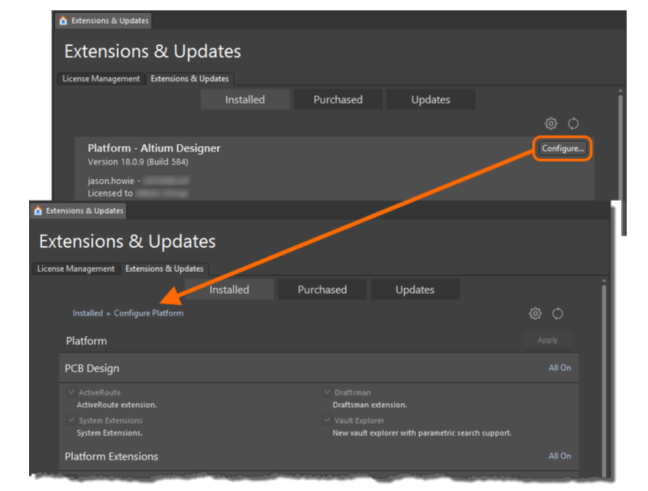
Task: Toggle the Draftsman extension checkbox
Action: click(327, 393)
